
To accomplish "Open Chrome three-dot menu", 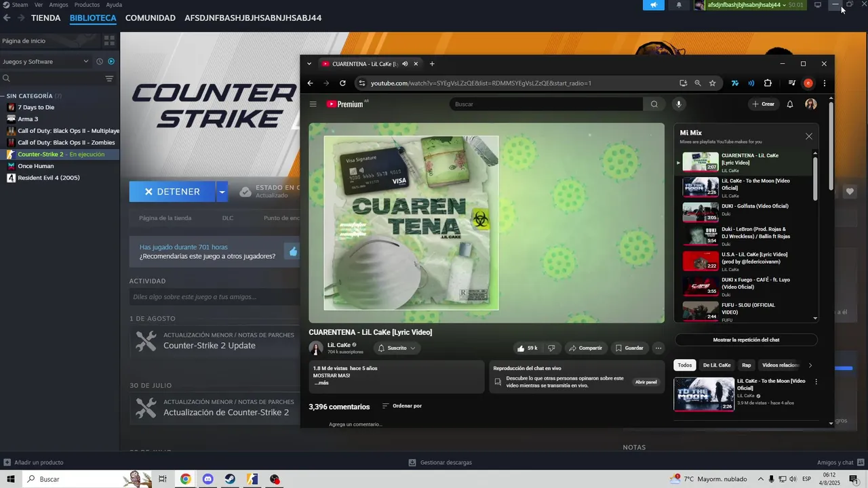I will tap(825, 83).
